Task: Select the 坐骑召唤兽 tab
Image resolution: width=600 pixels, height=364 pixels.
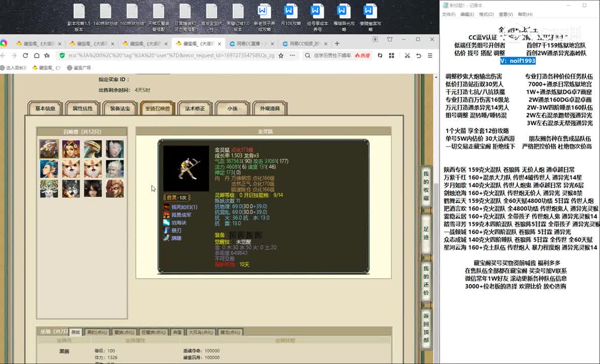Action: 157,108
